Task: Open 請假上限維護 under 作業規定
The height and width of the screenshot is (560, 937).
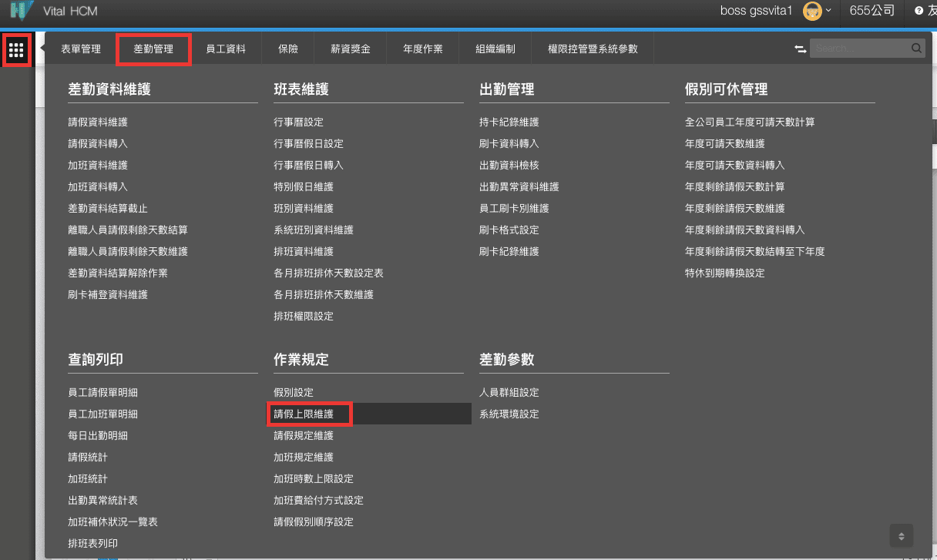Action: 304,414
